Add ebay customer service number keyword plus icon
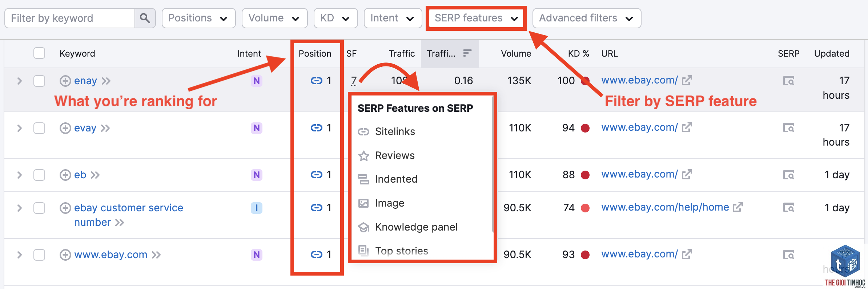 pos(65,208)
